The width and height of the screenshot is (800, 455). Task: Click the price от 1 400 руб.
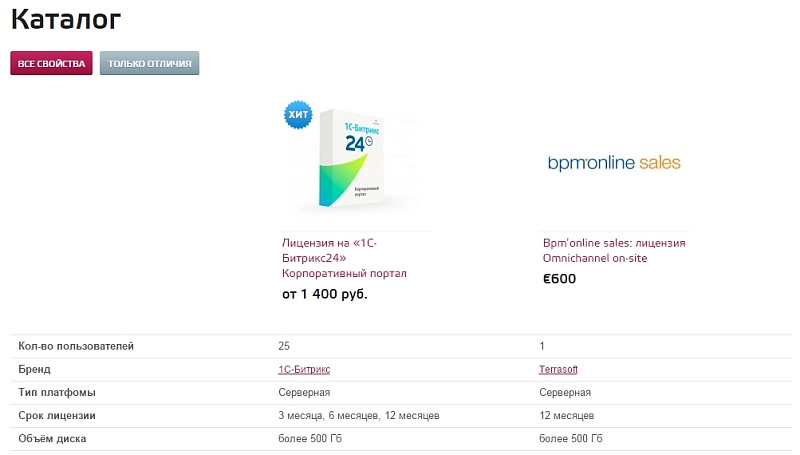tap(325, 294)
